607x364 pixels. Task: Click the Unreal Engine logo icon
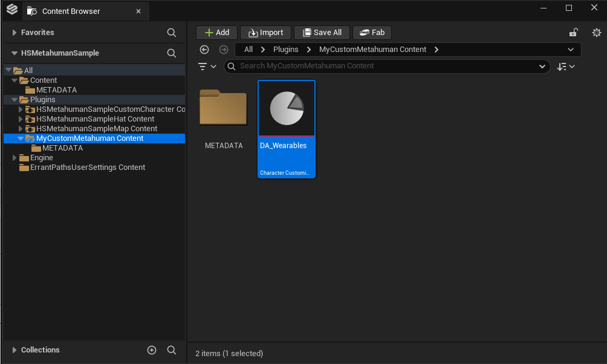[x=12, y=9]
